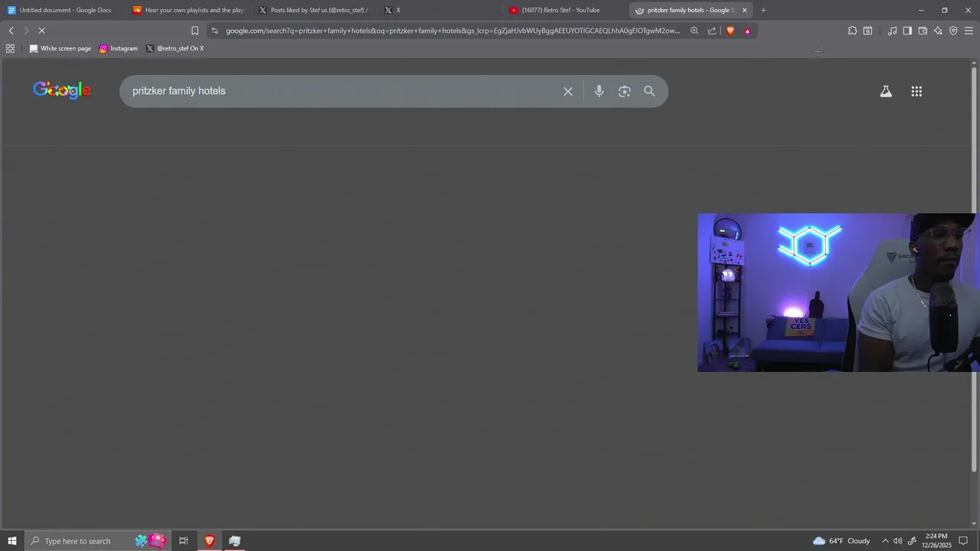
Task: Go back to the previous page
Action: point(11,31)
